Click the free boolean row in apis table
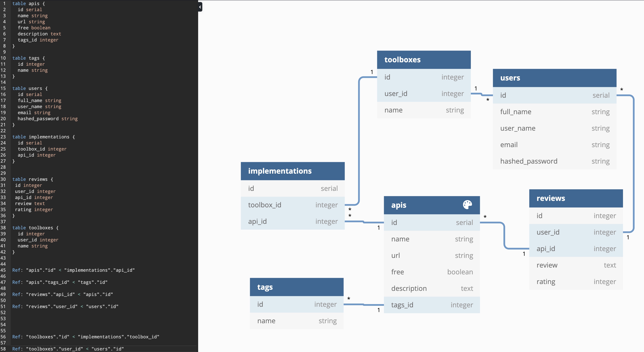 [x=431, y=272]
